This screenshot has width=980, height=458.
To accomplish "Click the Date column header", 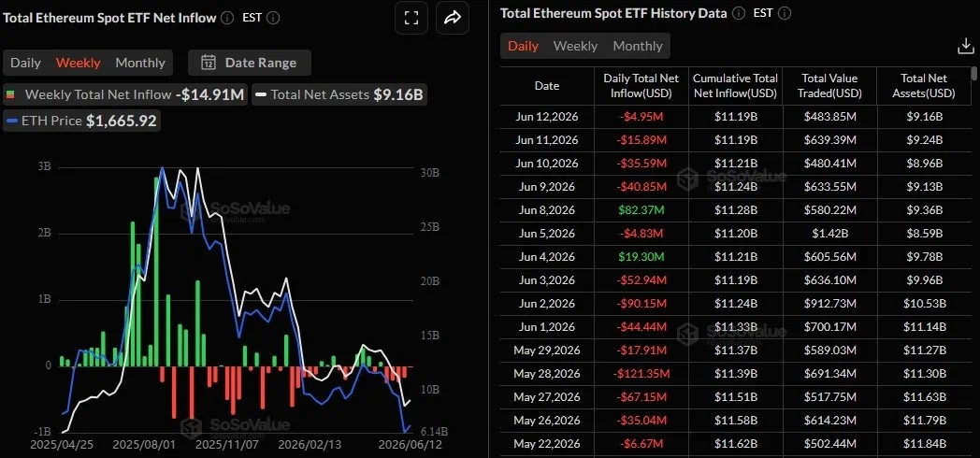I will 547,86.
